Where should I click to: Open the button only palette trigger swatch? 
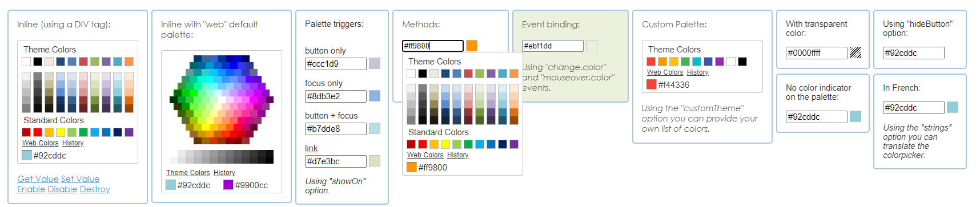[x=374, y=63]
